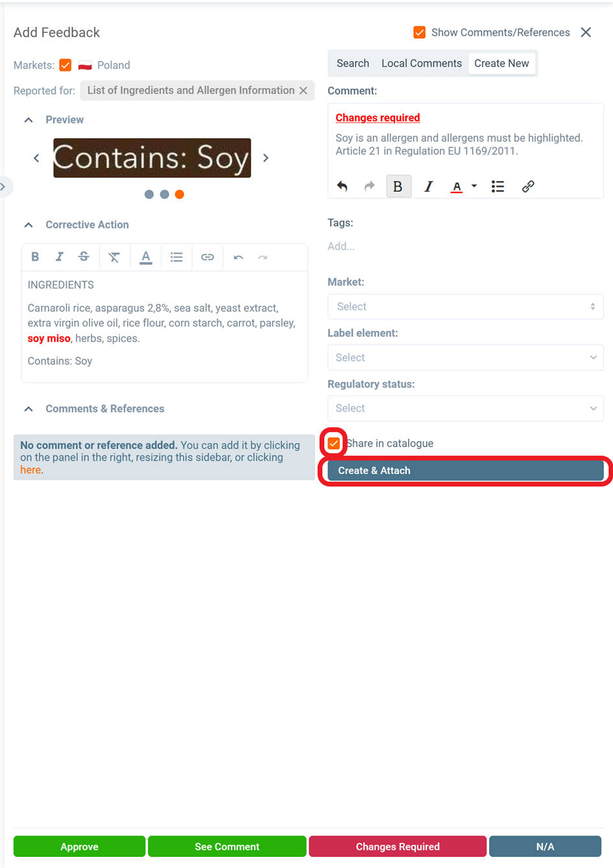Open the Label element dropdown
This screenshot has width=613, height=868.
tap(465, 358)
